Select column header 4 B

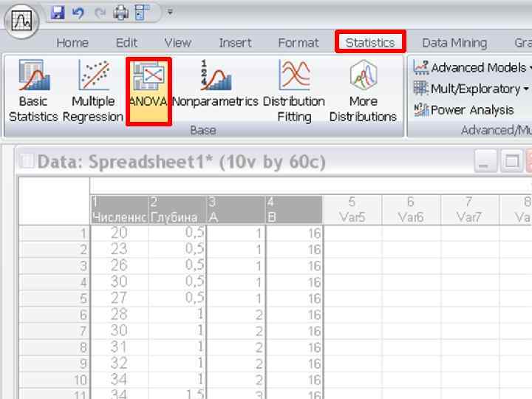294,210
